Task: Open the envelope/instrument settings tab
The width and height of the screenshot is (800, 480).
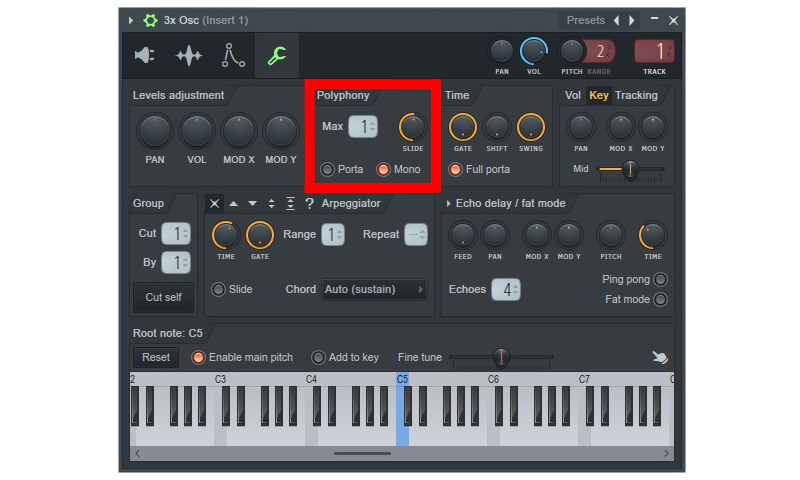Action: (x=233, y=56)
